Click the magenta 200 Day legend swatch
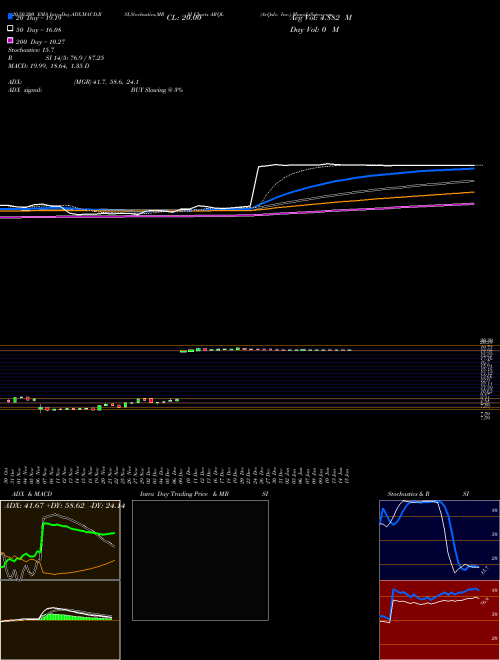Viewport: 500px width, 660px height. (10, 40)
